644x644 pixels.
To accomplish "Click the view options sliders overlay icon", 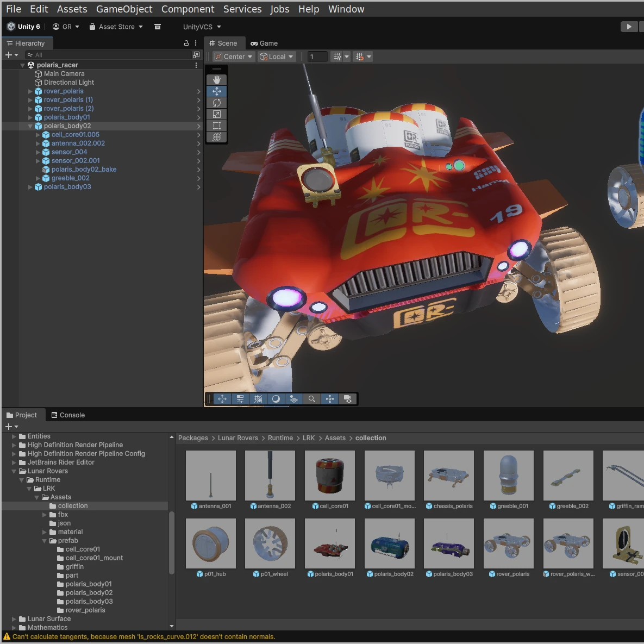I will pyautogui.click(x=240, y=399).
